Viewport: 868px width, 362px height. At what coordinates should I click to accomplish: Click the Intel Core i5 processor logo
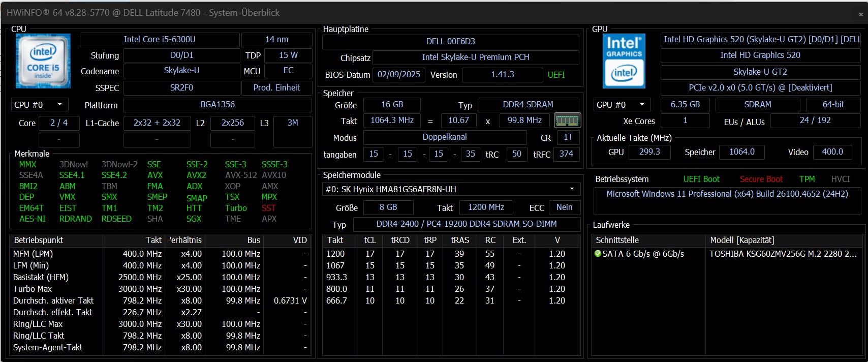pos(43,61)
